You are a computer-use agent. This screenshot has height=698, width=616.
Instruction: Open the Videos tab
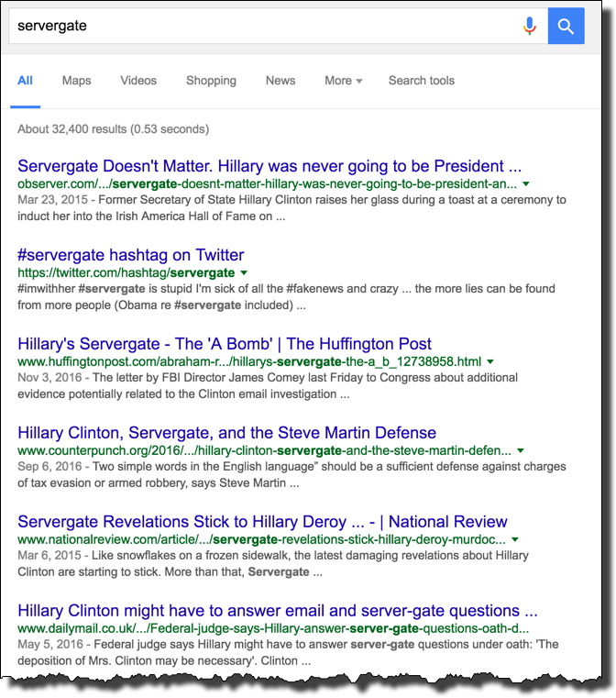coord(138,81)
